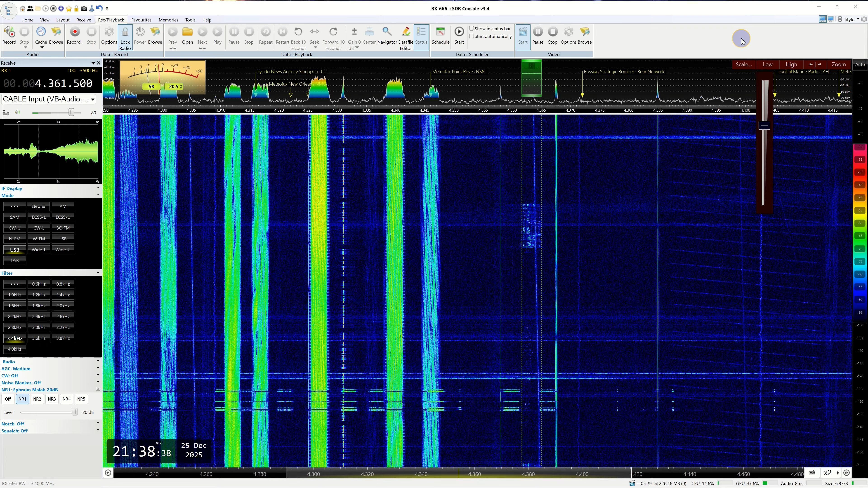Click the 4.361.500 frequency display
Image resolution: width=868 pixels, height=488 pixels.
[64, 84]
